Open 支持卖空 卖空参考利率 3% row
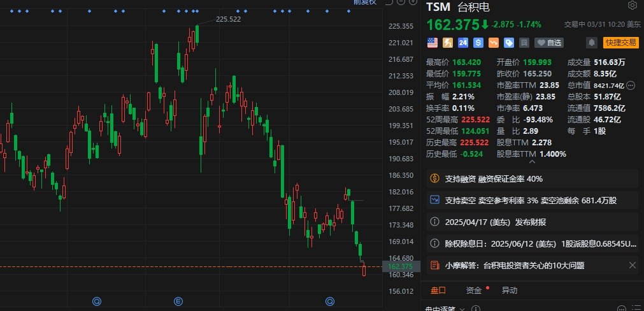 point(533,201)
